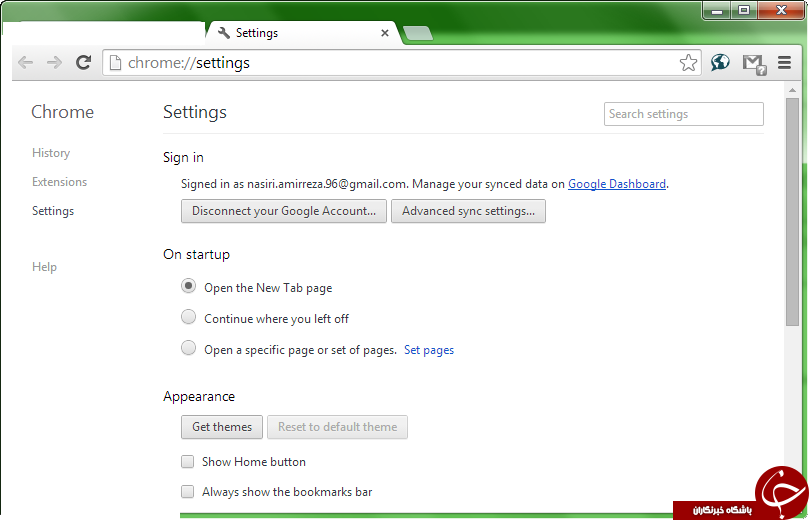Open History in the sidebar
This screenshot has height=520, width=809.
[51, 153]
